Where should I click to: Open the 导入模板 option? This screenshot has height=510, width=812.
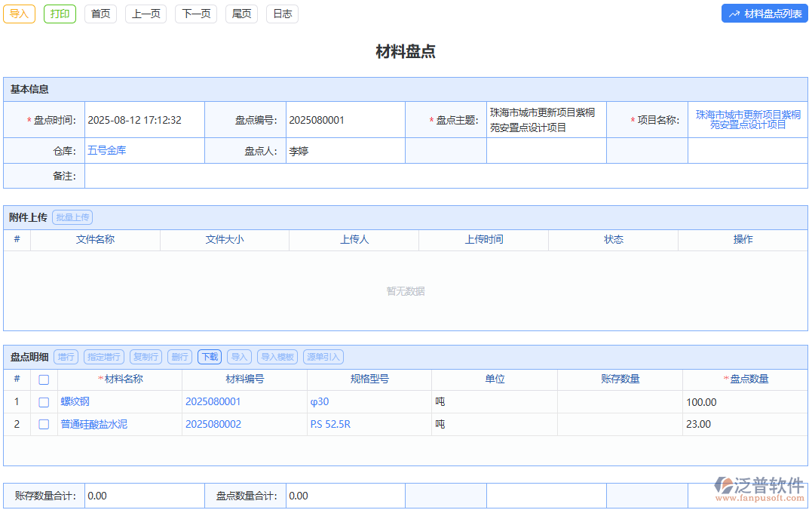[x=276, y=356]
